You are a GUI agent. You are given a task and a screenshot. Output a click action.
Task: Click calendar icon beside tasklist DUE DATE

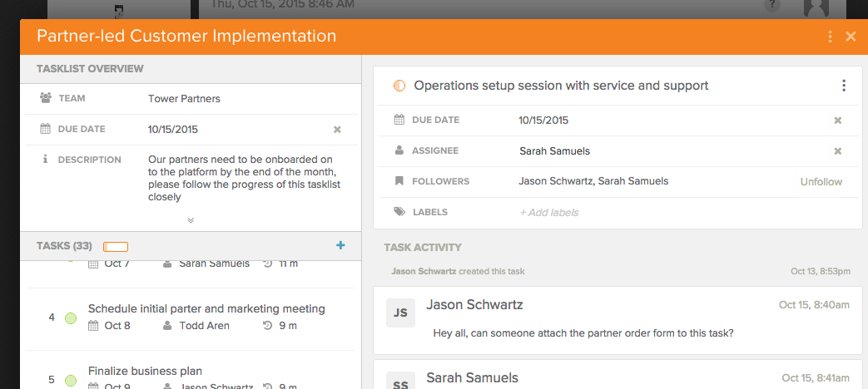[x=46, y=130]
